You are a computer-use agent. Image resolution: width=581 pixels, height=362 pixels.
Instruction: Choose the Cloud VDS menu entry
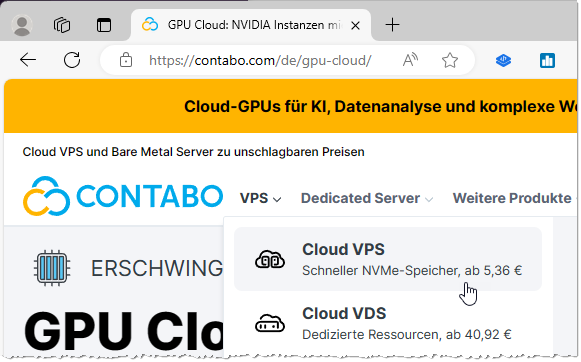click(x=388, y=323)
